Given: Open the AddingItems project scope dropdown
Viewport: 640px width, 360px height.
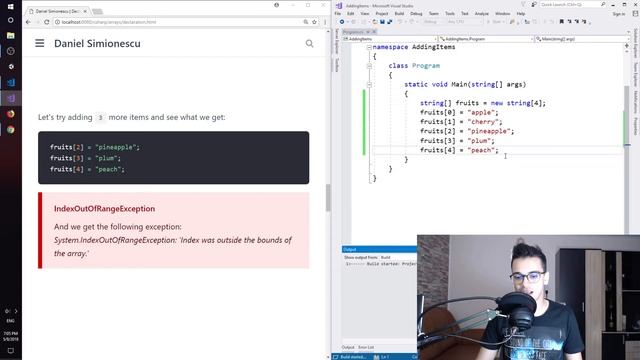Looking at the screenshot, I should 390,39.
